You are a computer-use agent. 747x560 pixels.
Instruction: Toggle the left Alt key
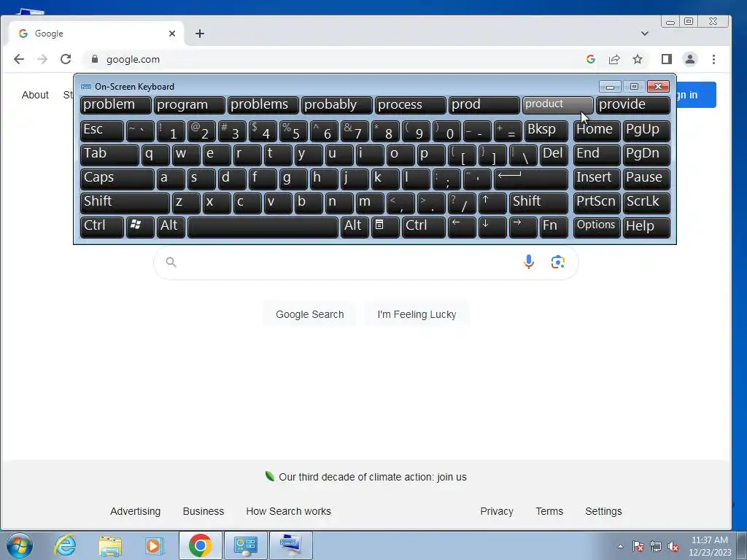click(x=171, y=227)
